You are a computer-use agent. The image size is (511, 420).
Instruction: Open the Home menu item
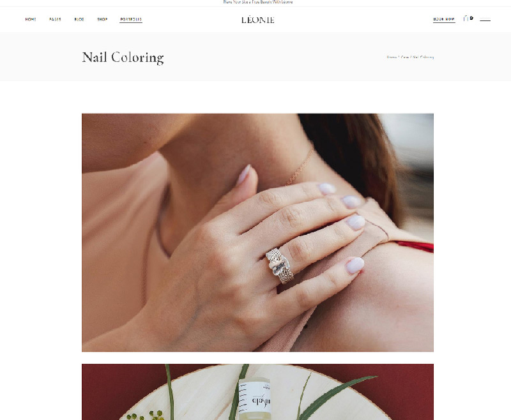tap(31, 20)
